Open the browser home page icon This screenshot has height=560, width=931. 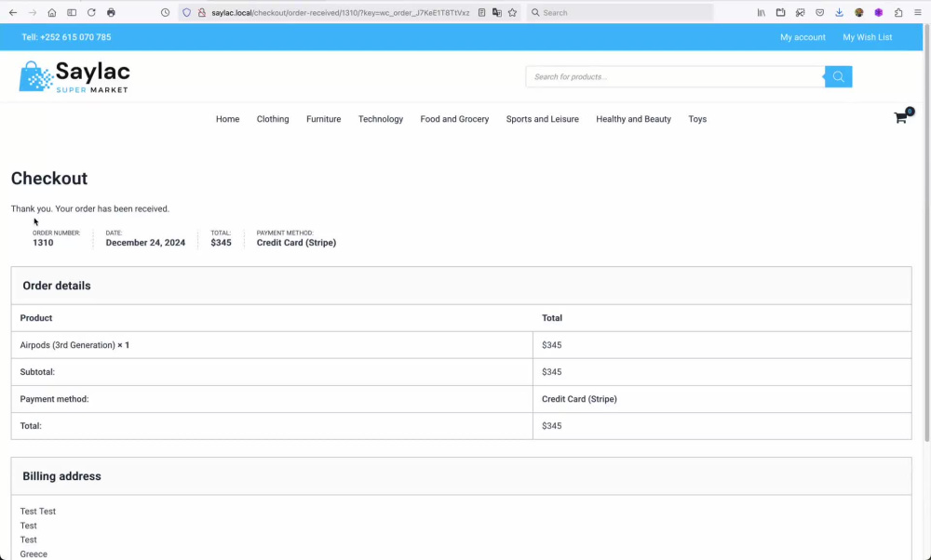click(52, 12)
